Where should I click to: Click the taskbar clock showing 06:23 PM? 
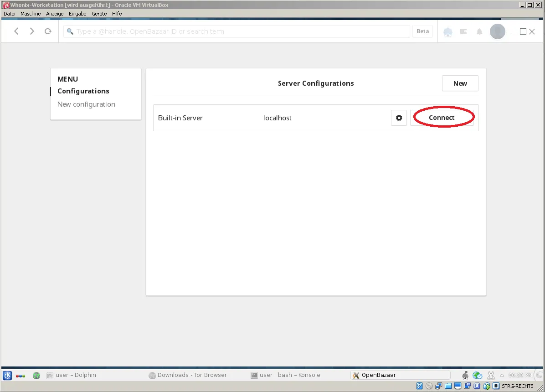point(520,375)
